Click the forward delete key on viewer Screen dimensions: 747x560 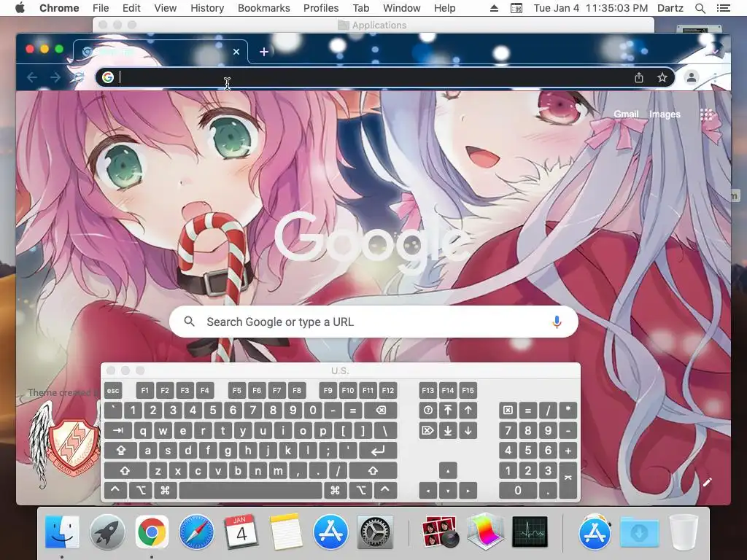pos(427,430)
